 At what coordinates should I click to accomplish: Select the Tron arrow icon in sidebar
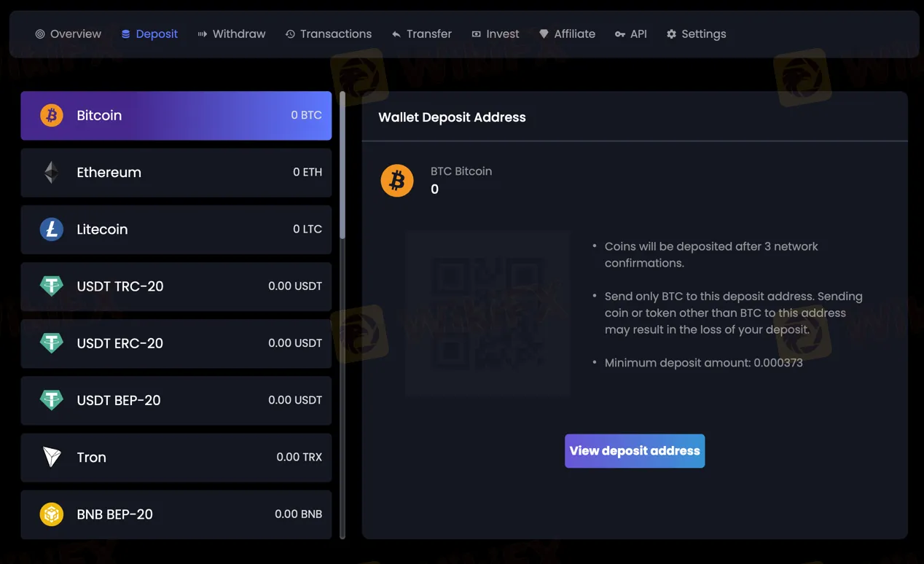point(51,457)
